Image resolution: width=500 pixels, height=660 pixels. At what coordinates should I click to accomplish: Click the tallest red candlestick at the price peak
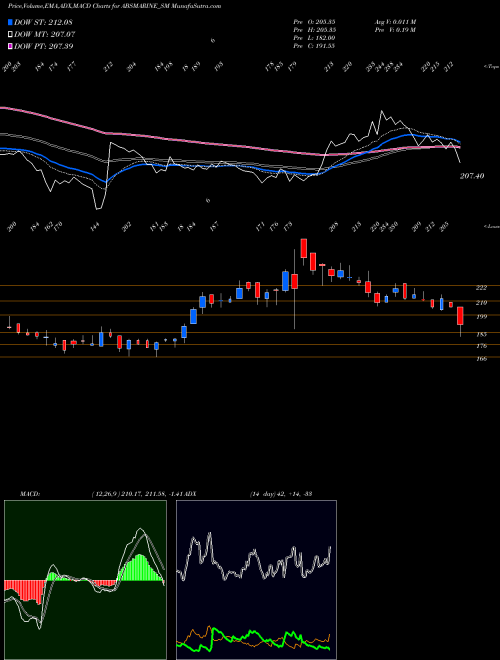coord(303,248)
